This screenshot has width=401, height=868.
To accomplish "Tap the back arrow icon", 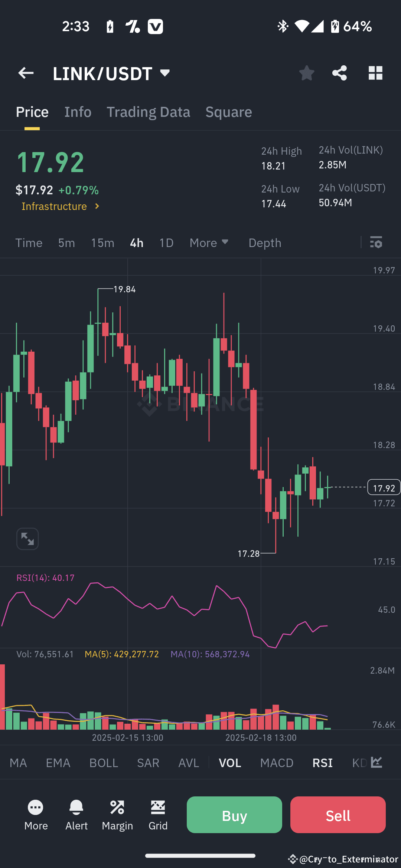I will [26, 73].
